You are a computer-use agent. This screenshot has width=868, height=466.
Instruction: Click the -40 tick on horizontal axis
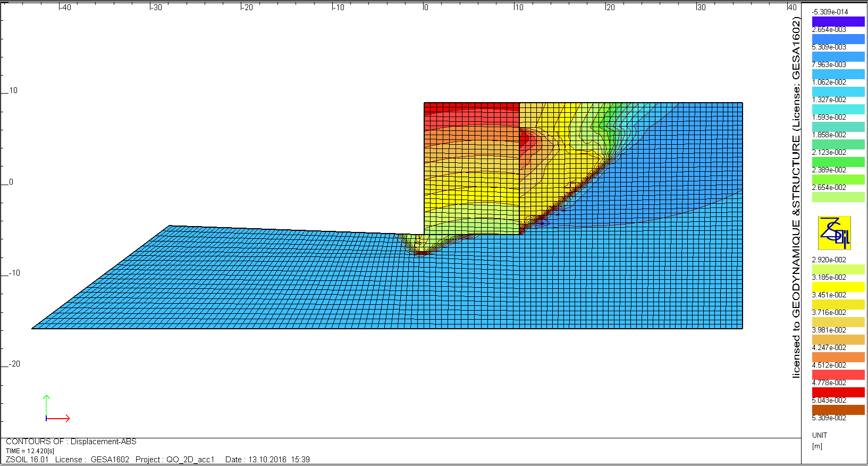click(x=65, y=7)
